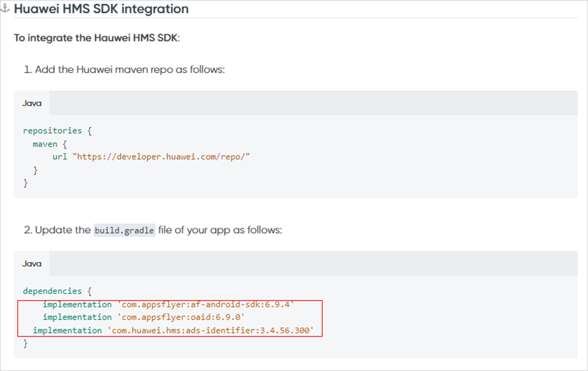Click the 'To integrate the Hauwei HMS SDK' text
588x371 pixels.
click(x=97, y=37)
